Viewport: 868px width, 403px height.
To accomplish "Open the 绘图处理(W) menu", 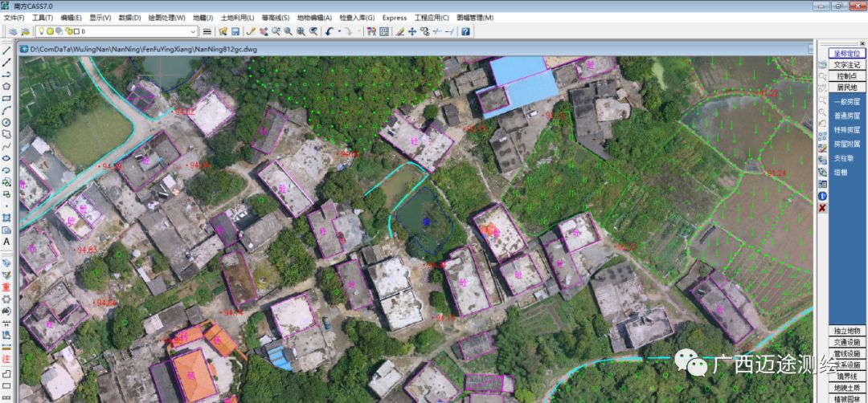I will [x=168, y=17].
